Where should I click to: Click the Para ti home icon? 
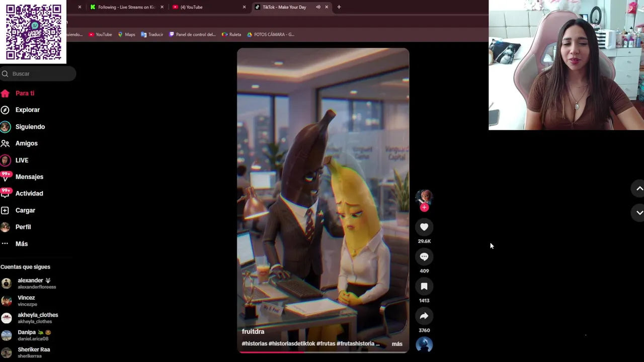click(x=5, y=94)
